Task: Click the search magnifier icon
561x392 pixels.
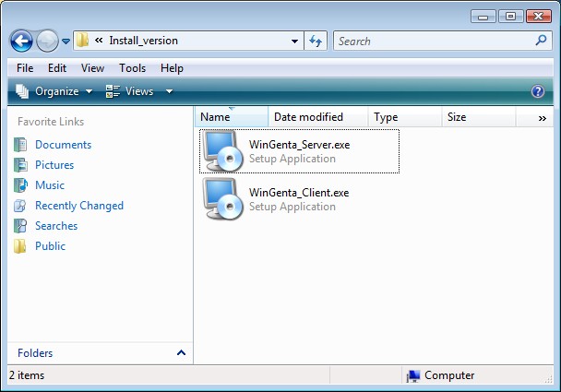Action: tap(541, 41)
